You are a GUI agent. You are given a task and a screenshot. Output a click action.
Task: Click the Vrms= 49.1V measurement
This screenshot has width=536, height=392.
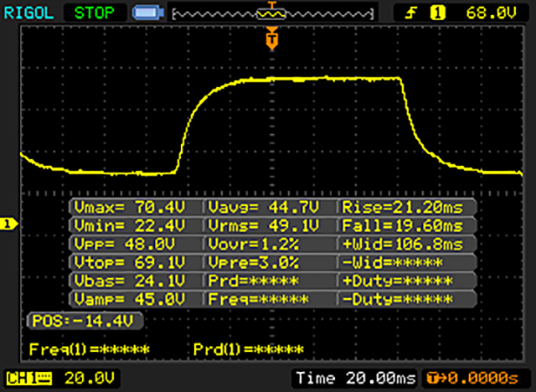[x=263, y=225]
